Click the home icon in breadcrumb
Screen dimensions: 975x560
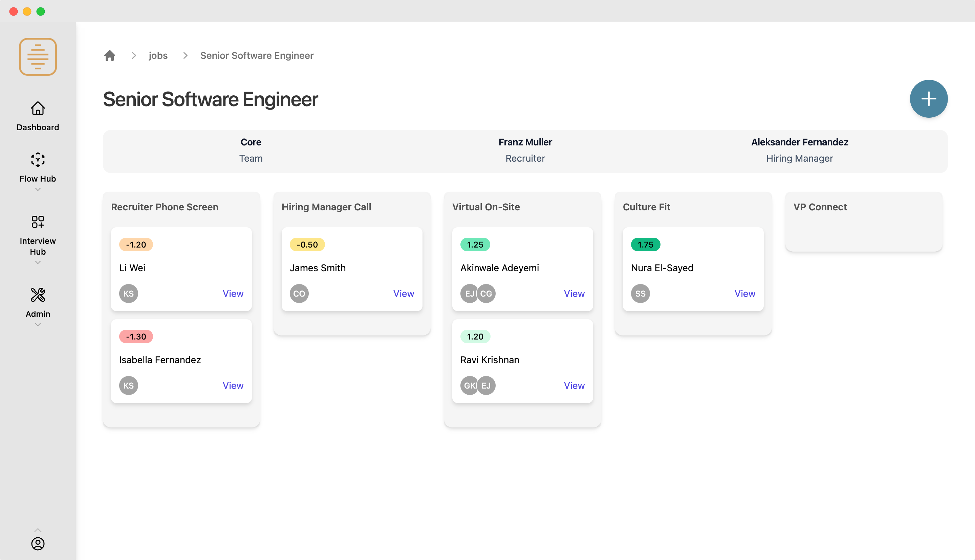[x=110, y=55]
